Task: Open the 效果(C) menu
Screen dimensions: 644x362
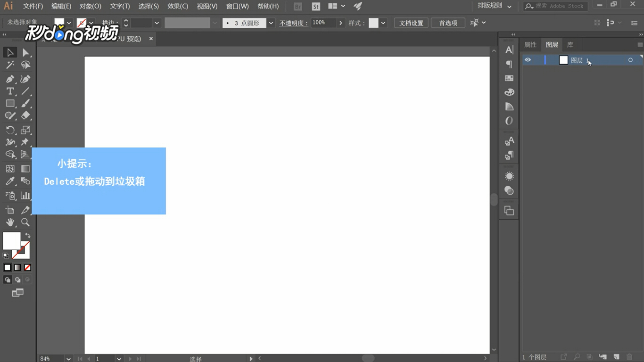Action: [178, 6]
